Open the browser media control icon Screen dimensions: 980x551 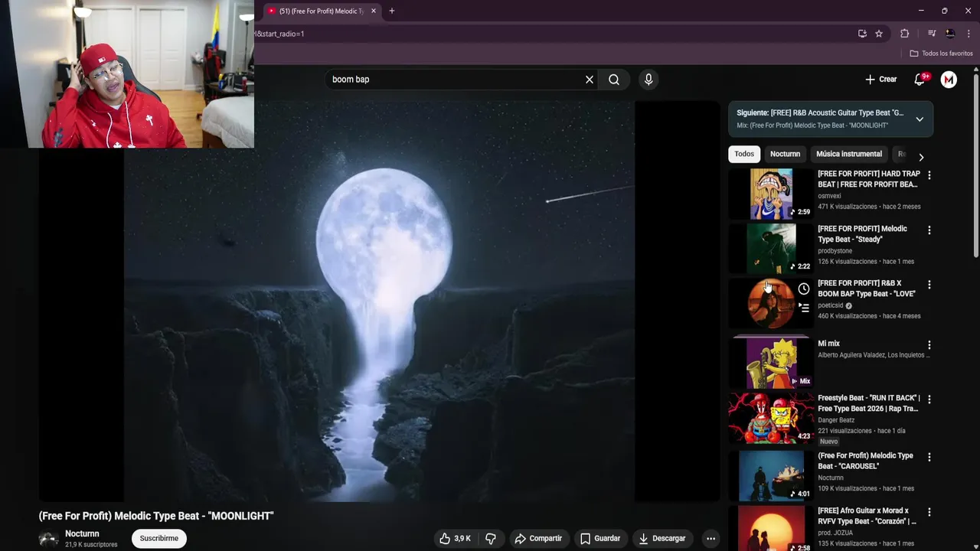point(932,34)
